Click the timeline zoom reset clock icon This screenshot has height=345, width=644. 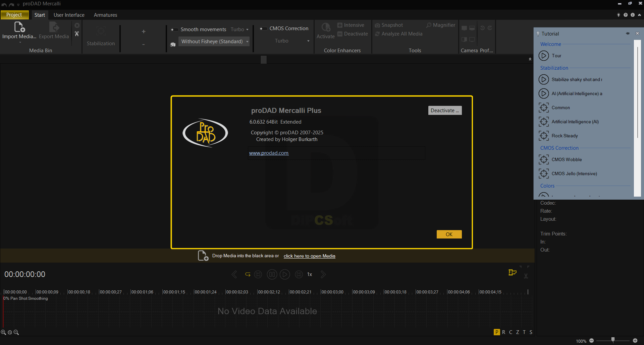click(10, 332)
